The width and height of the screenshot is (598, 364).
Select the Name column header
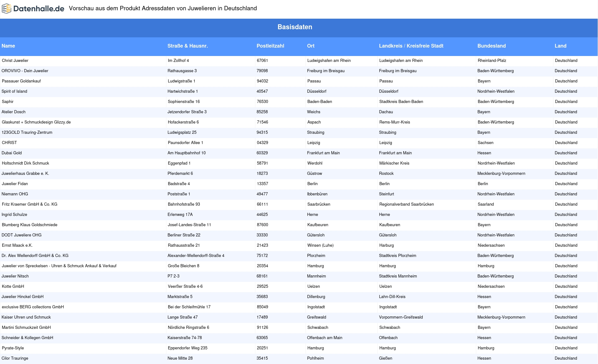tap(8, 46)
